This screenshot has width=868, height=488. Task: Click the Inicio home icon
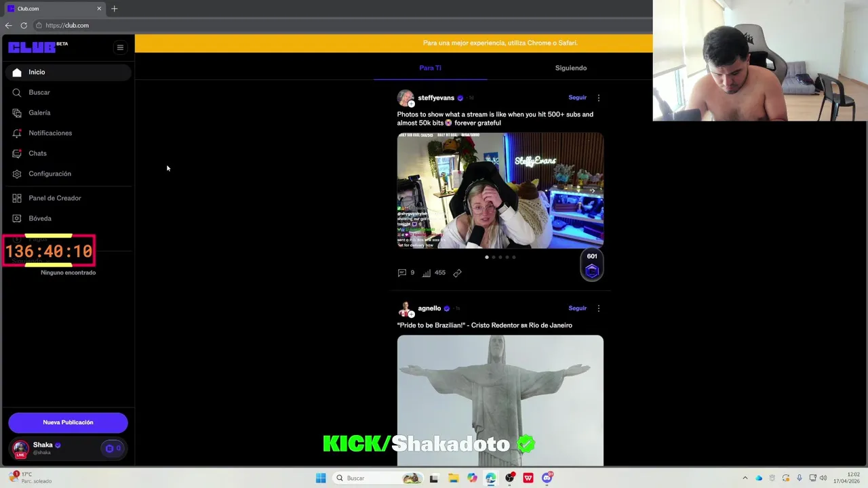pyautogui.click(x=17, y=72)
